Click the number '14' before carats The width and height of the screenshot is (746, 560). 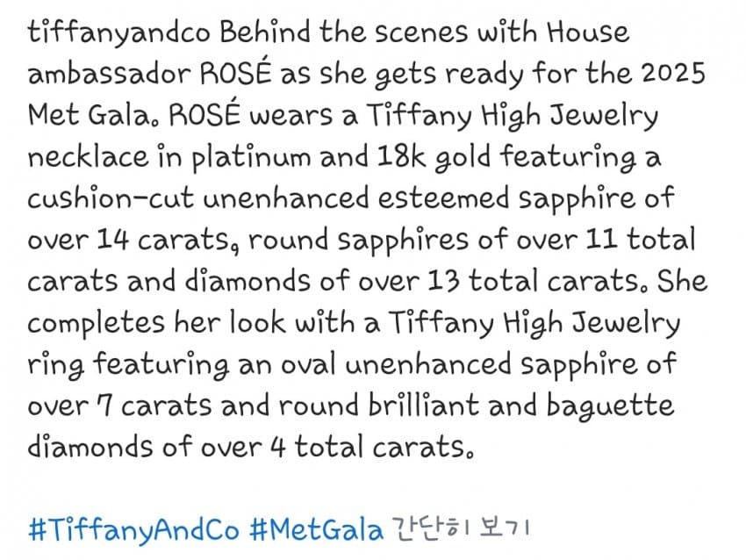pyautogui.click(x=112, y=240)
